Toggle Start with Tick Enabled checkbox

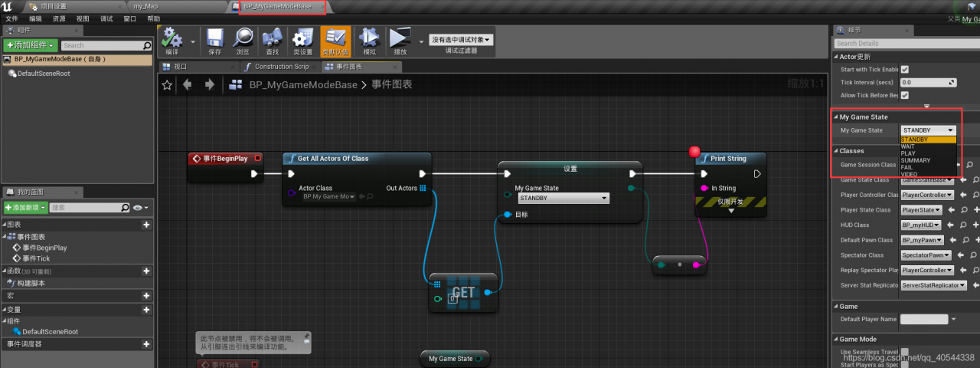click(x=904, y=70)
